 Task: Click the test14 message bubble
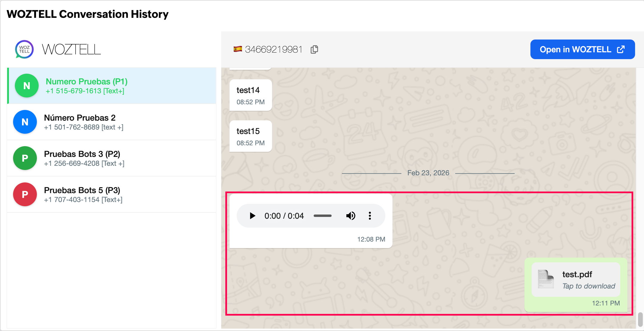pos(251,95)
